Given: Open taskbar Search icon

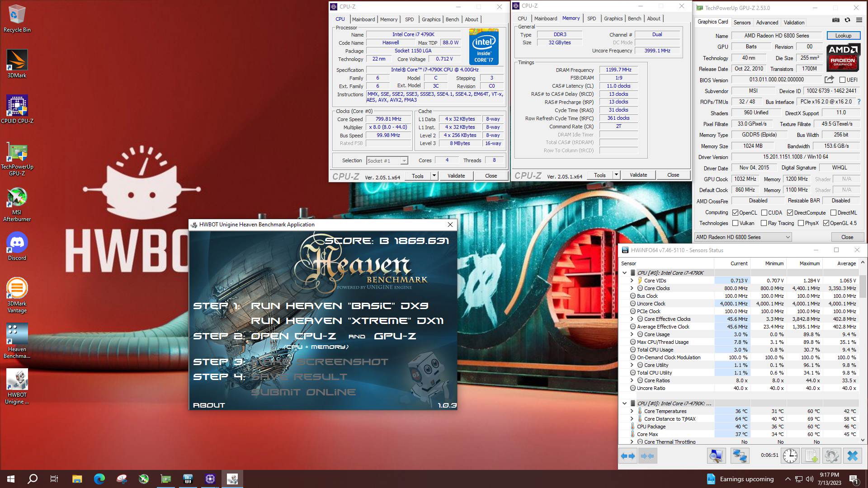Looking at the screenshot, I should coord(33,479).
